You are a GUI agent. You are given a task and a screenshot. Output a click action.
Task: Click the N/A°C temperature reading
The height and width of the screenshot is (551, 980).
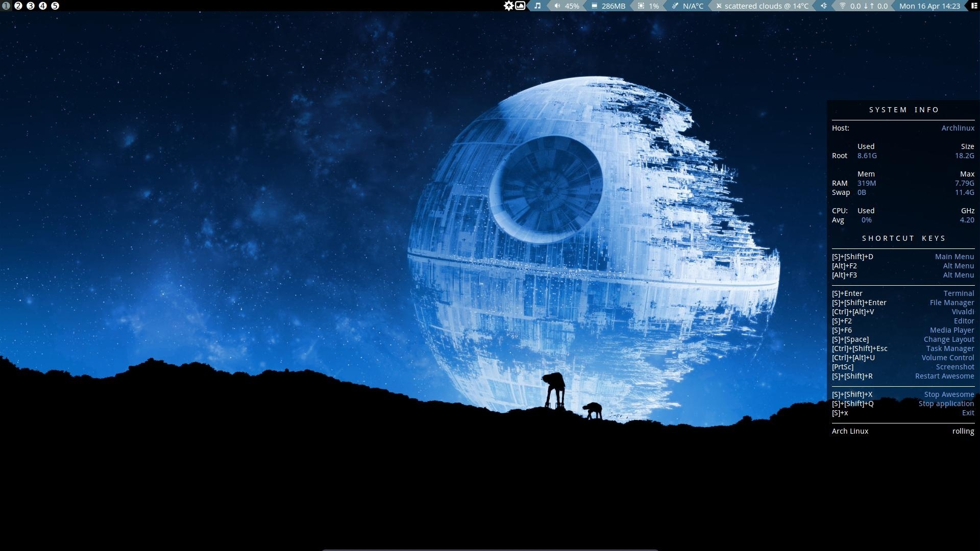pyautogui.click(x=693, y=6)
